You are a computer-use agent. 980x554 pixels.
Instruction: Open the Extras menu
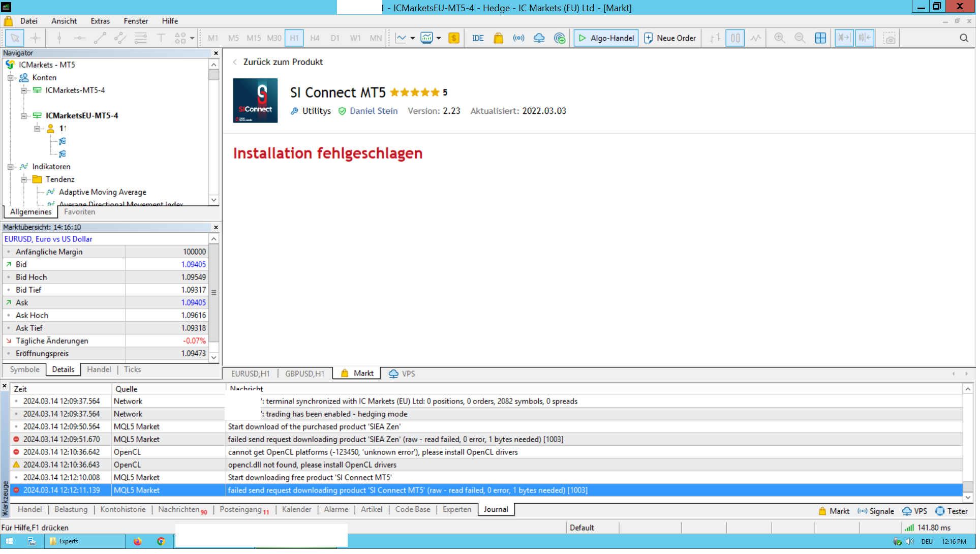pos(101,21)
